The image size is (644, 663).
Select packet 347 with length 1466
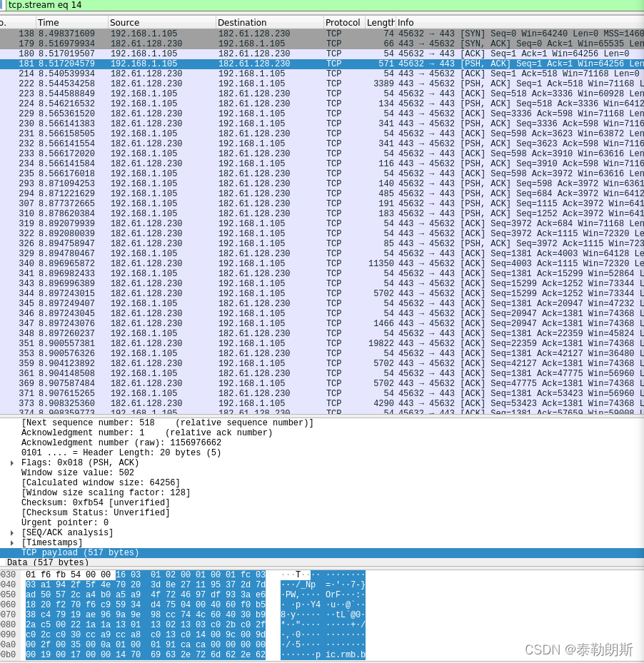pyautogui.click(x=322, y=323)
